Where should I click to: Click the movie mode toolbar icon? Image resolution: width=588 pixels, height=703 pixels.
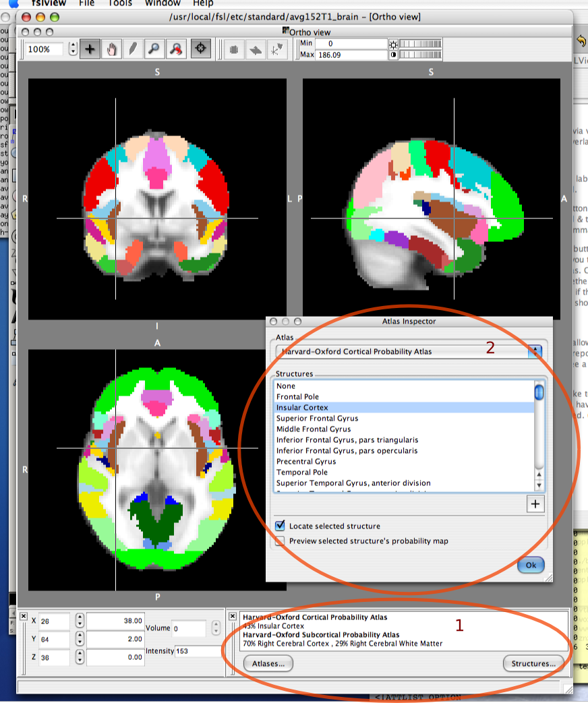(234, 49)
